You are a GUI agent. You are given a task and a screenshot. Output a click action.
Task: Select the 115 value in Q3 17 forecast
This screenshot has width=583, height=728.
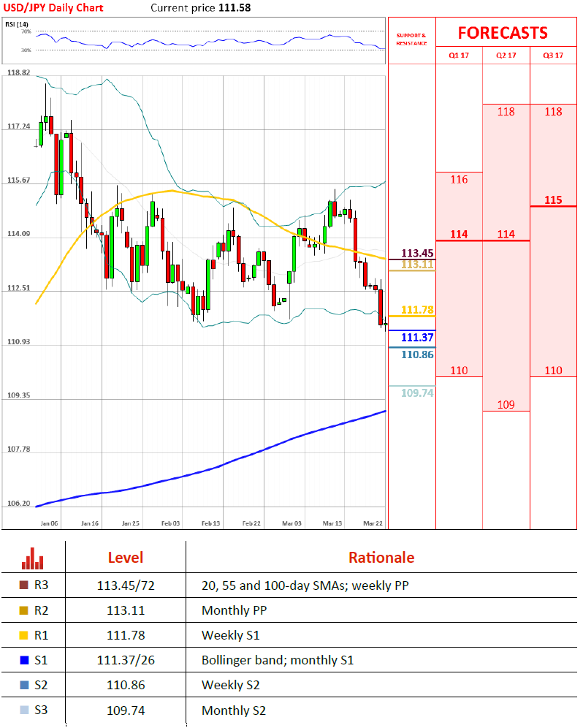pyautogui.click(x=553, y=200)
